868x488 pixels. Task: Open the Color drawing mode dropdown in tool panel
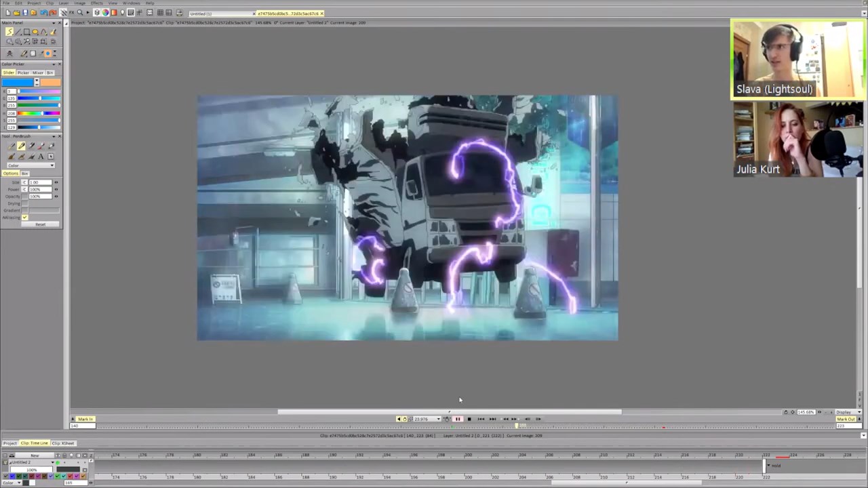(31, 165)
